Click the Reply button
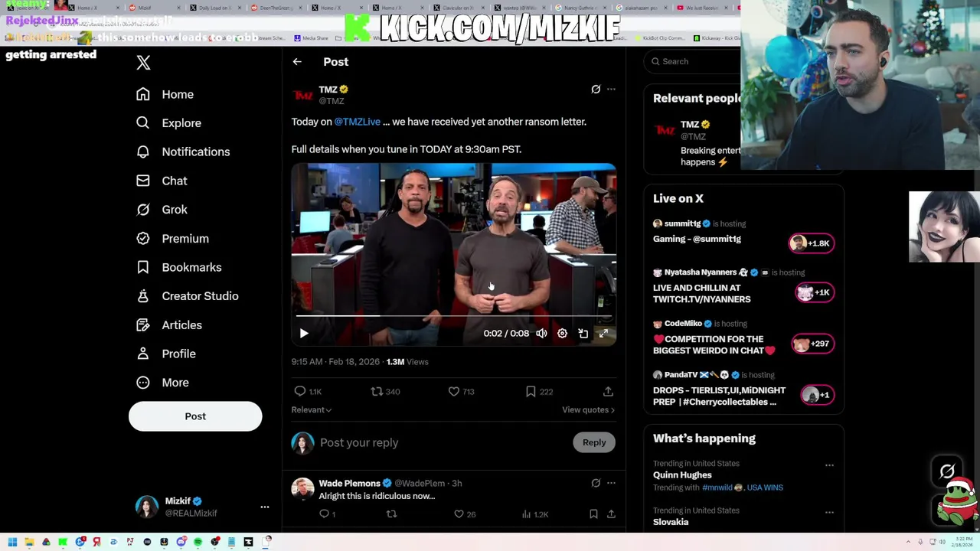980x551 pixels. tap(594, 442)
